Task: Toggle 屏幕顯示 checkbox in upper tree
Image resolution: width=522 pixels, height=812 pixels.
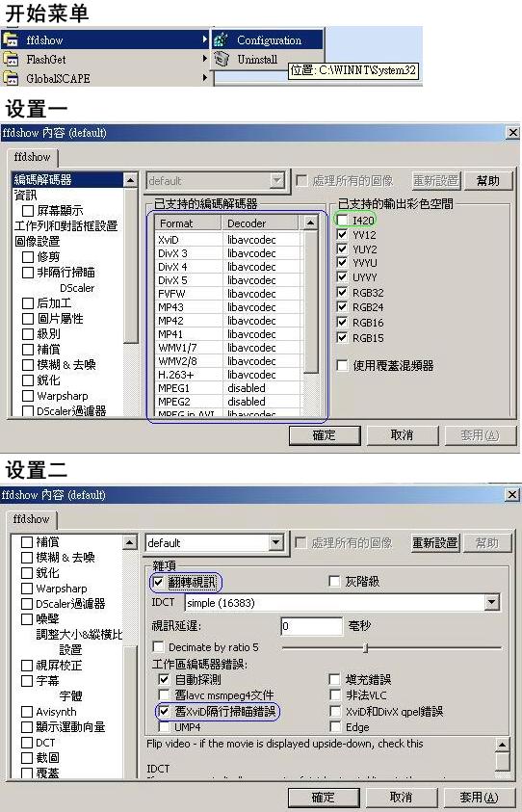Action: [28, 211]
